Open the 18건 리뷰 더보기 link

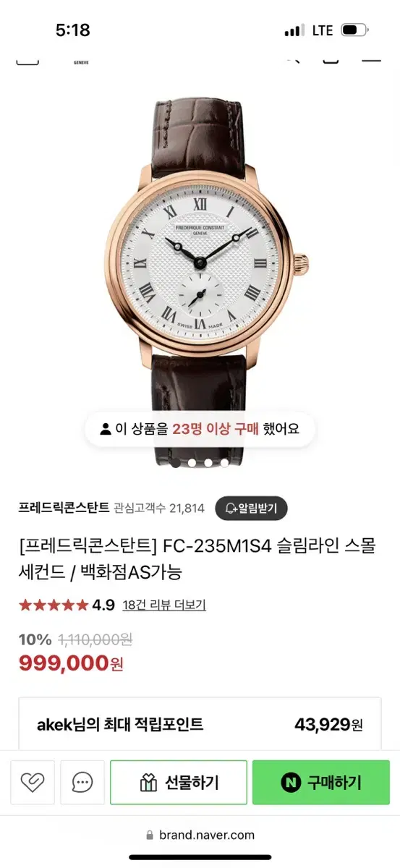(164, 605)
